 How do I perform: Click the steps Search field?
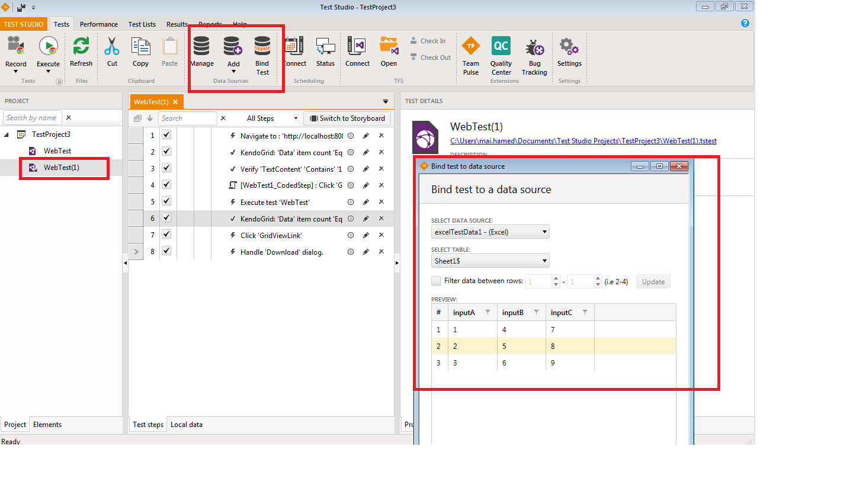pos(188,118)
